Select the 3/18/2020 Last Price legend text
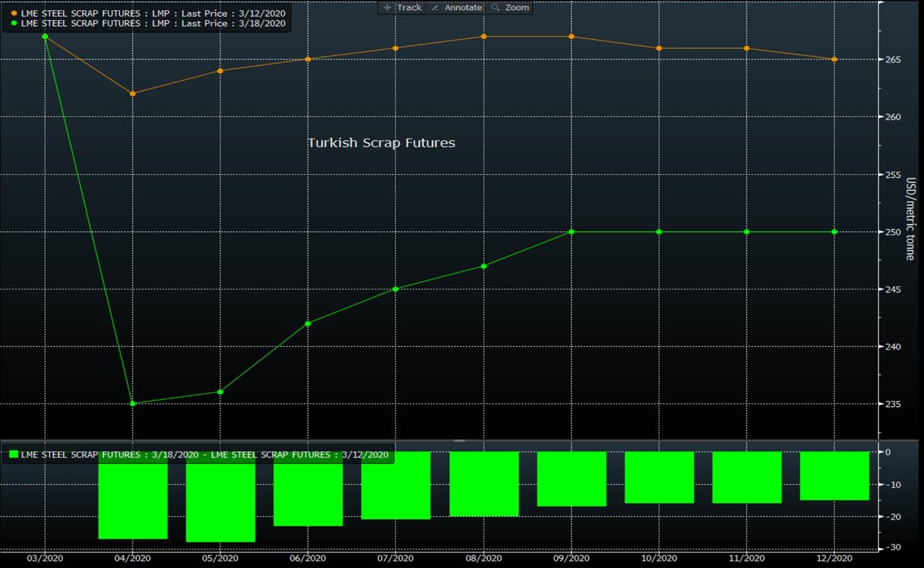The height and width of the screenshot is (568, 924). click(153, 23)
